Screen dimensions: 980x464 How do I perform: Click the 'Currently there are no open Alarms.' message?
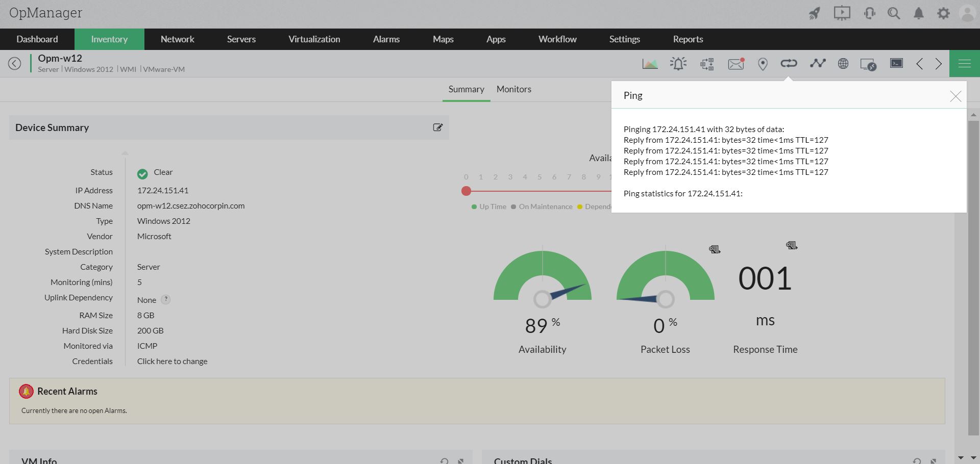(x=74, y=410)
